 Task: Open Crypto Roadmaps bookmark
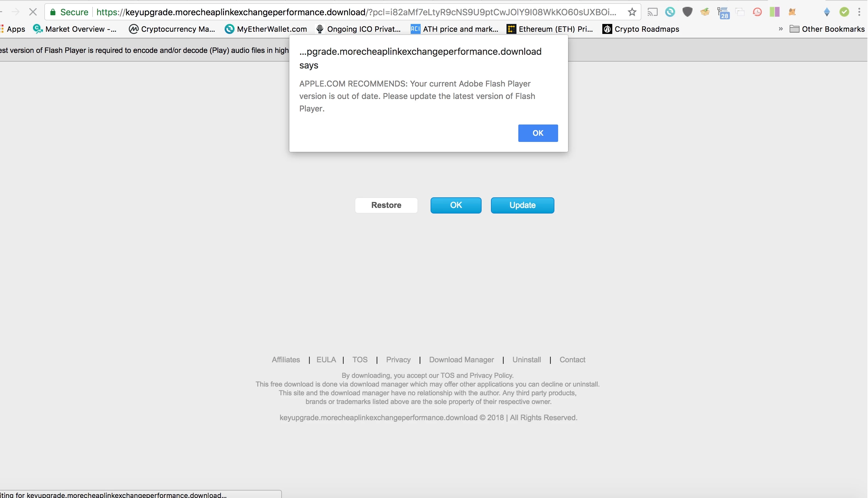click(x=641, y=29)
